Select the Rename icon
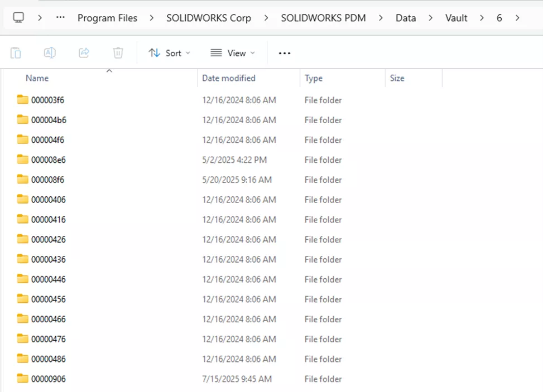The width and height of the screenshot is (543, 392). (x=50, y=52)
